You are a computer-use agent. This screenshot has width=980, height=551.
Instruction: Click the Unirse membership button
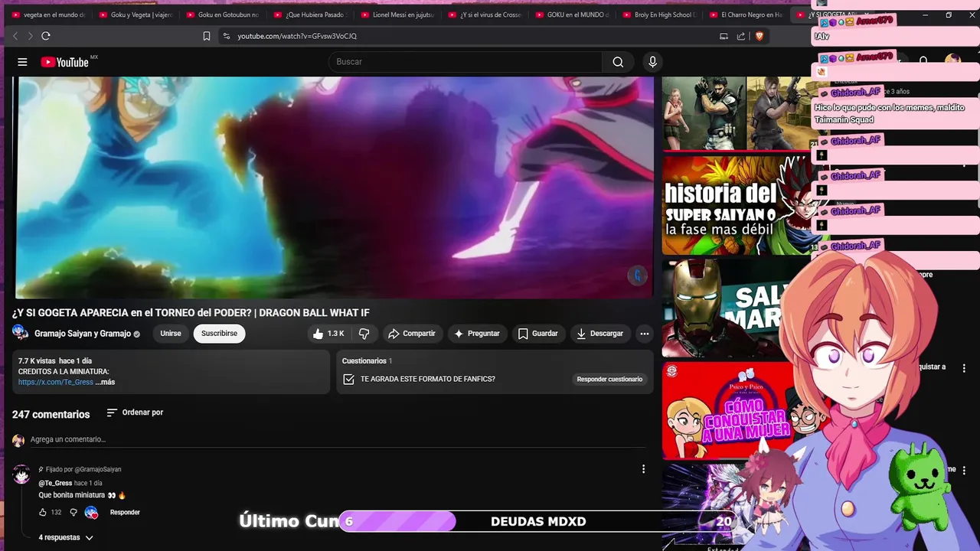click(171, 334)
